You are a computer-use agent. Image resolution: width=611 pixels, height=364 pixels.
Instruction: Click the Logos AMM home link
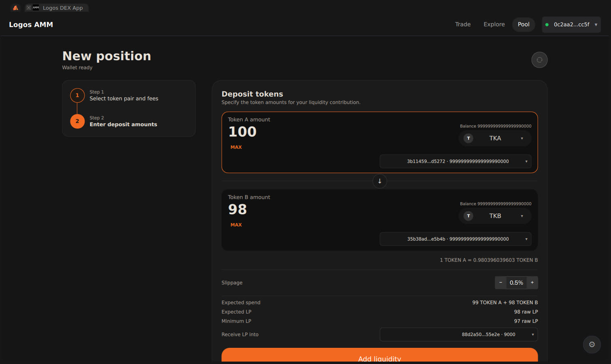tap(31, 25)
